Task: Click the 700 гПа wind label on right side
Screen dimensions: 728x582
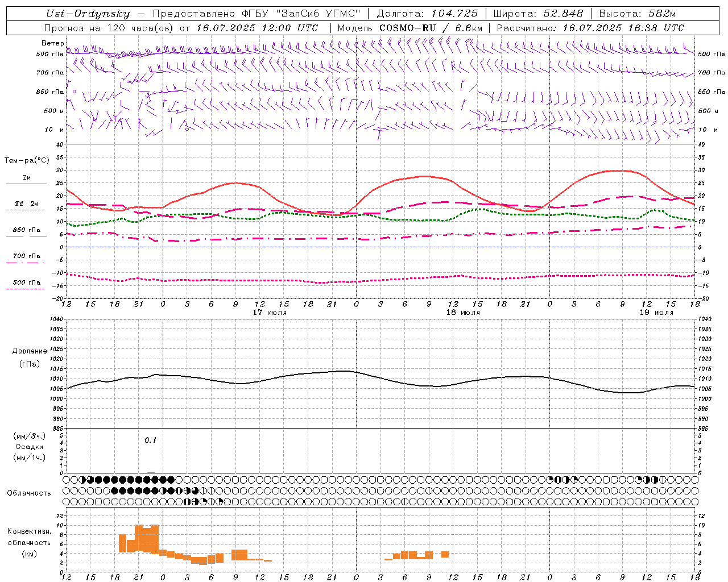Action: [x=712, y=73]
